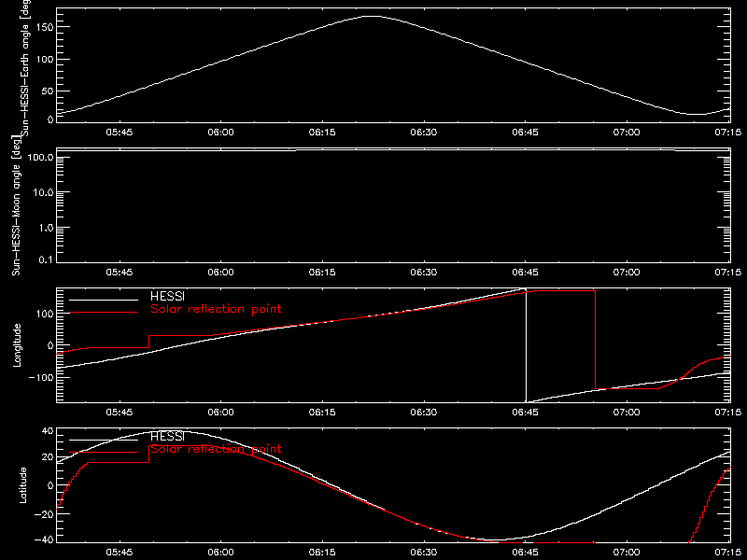Click 06:30 time label under Latitude plot
Viewport: 747px width, 560px height.
pyautogui.click(x=424, y=552)
